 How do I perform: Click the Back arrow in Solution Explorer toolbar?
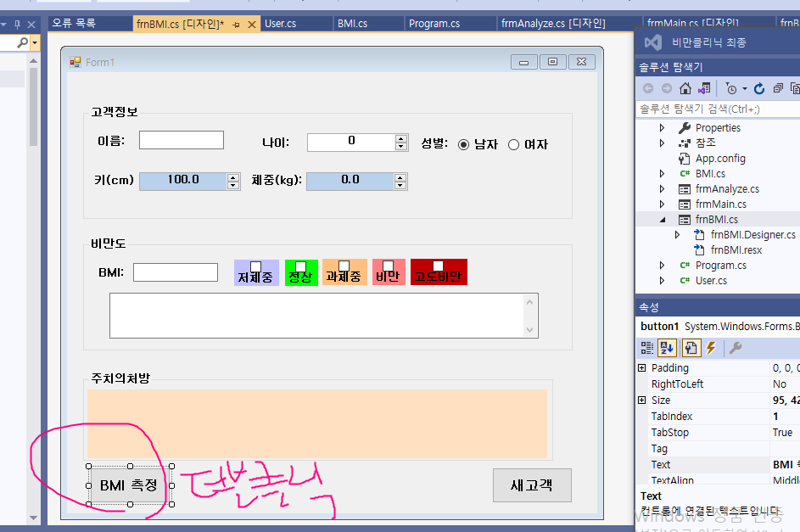[648, 88]
